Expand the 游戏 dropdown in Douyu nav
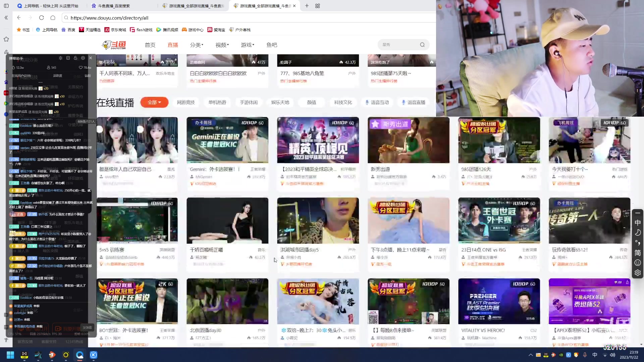Screen dimensions: 644x362 (x=248, y=45)
